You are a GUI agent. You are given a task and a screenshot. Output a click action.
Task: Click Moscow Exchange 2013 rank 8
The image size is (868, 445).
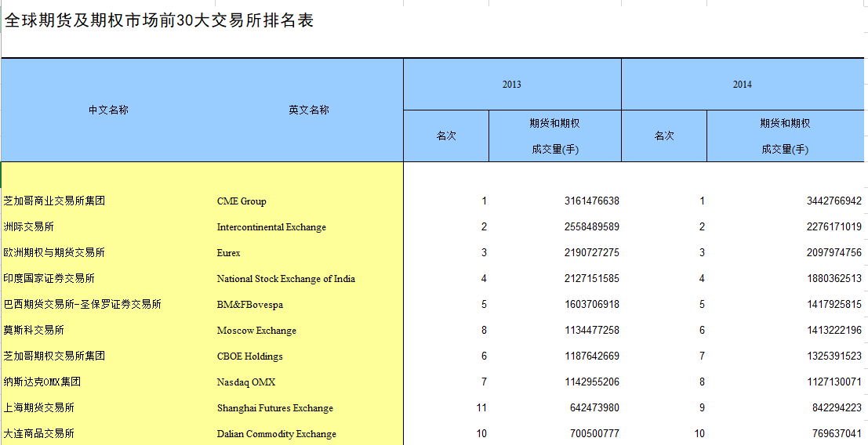tap(484, 330)
